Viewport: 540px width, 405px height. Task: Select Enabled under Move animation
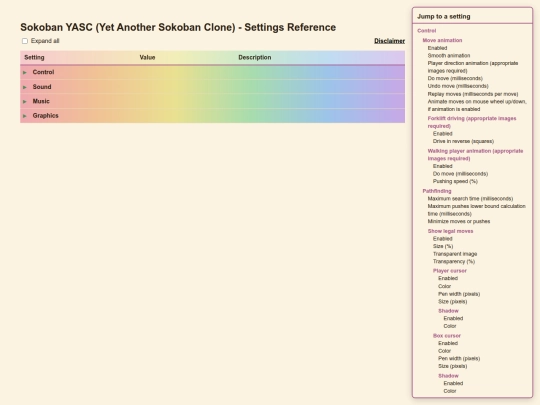tap(437, 48)
